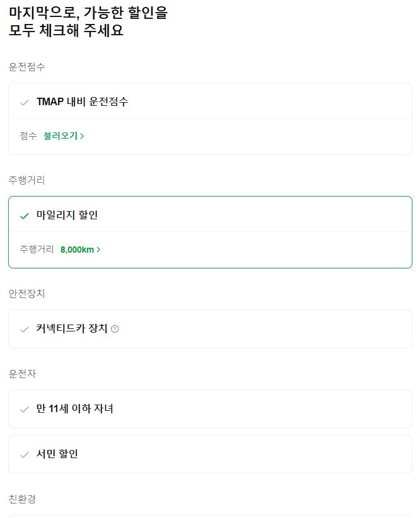Open the partially visible 친환경 section item
Screen dimensions: 420x518
[210, 515]
